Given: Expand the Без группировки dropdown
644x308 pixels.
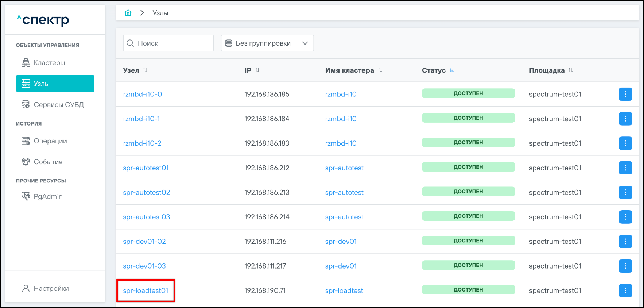Looking at the screenshot, I should 267,43.
